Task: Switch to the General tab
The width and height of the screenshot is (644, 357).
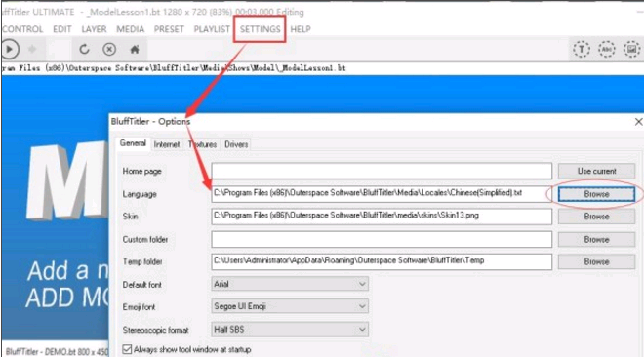Action: tap(133, 143)
